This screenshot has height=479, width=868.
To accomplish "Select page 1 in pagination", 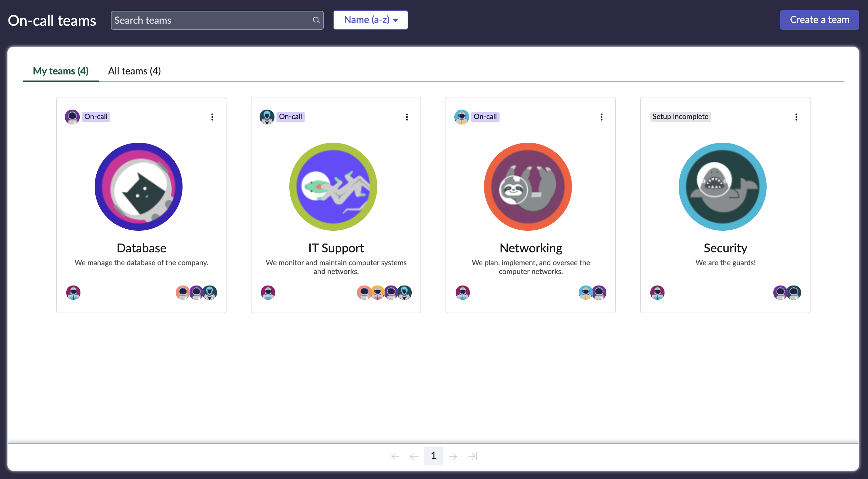I will coord(434,456).
